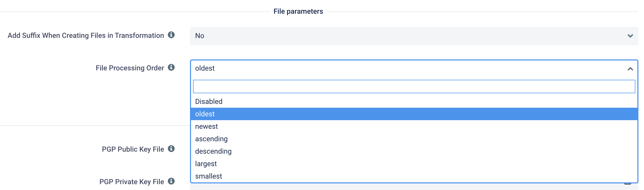Click the PGP Private Key File label
Image resolution: width=644 pixels, height=190 pixels.
click(131, 182)
